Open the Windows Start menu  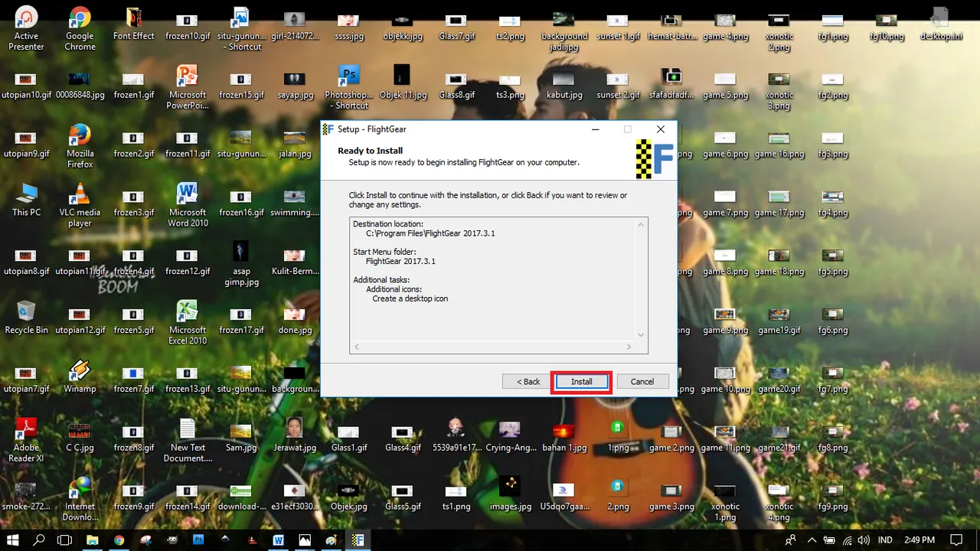(x=13, y=540)
